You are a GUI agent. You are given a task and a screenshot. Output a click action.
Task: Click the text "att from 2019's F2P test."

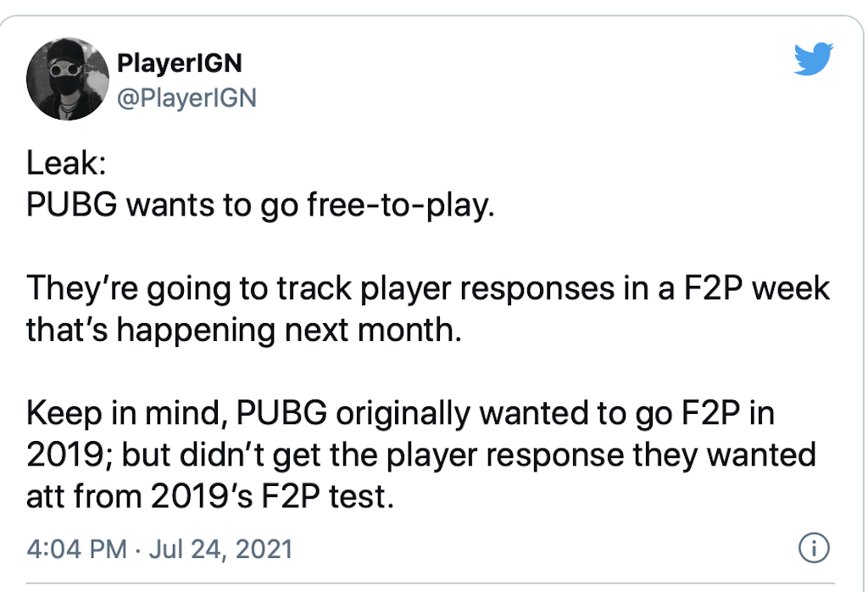point(211,494)
